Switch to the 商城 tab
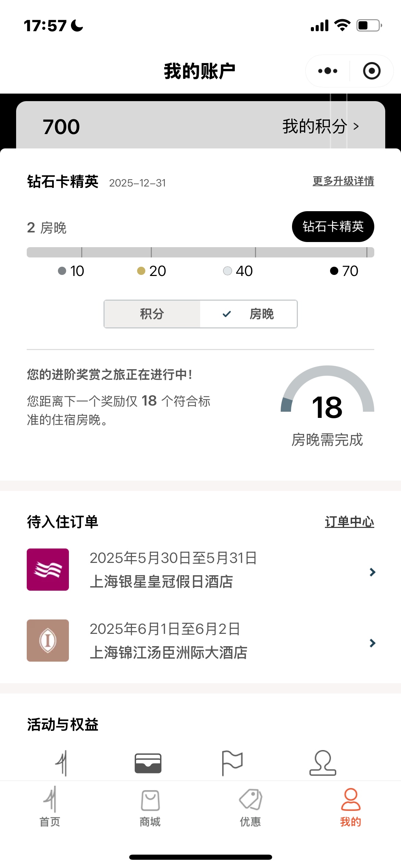The width and height of the screenshot is (401, 868). pyautogui.click(x=150, y=806)
